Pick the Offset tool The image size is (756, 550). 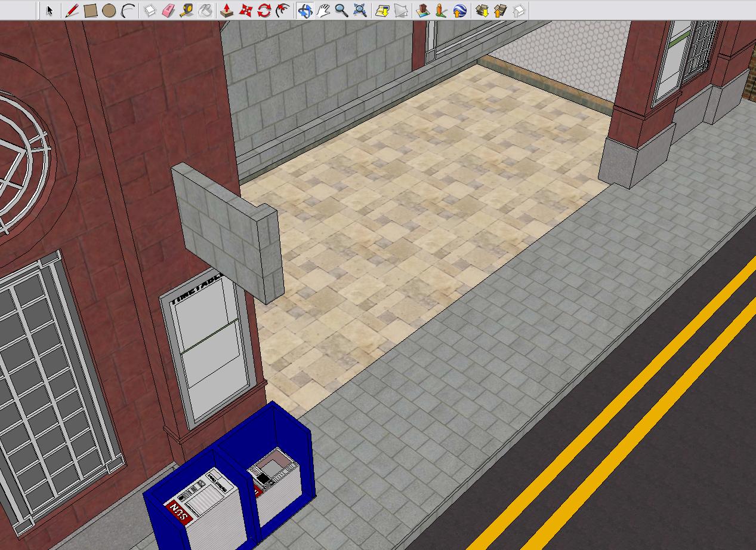282,11
